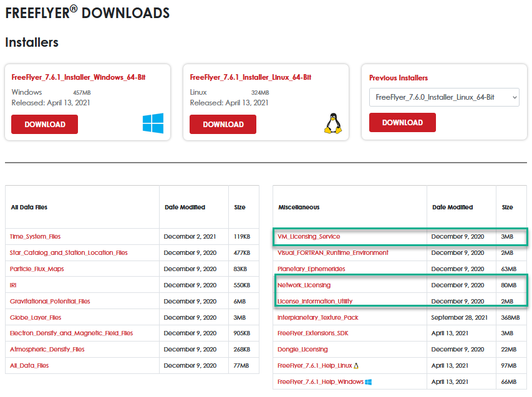Open FreeFlyer_7.6.1_Installer_Windows_64-Bit title link
Image resolution: width=532 pixels, height=397 pixels.
(79, 77)
